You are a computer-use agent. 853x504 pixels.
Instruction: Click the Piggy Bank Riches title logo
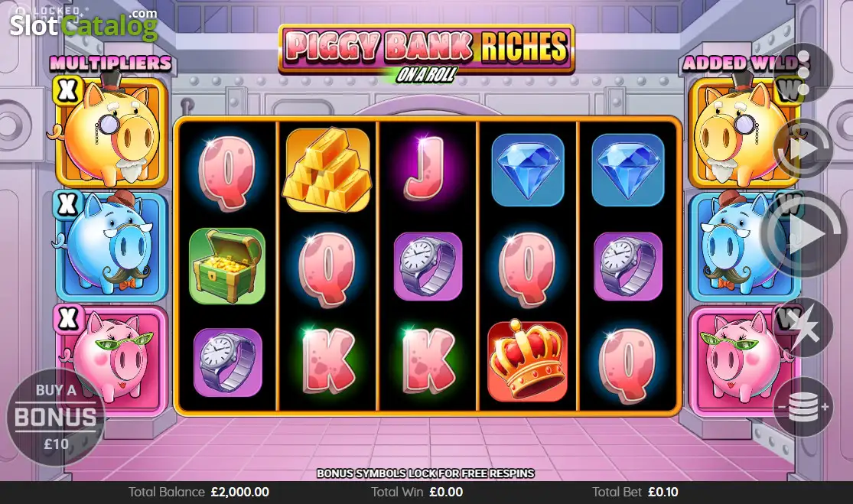427,52
